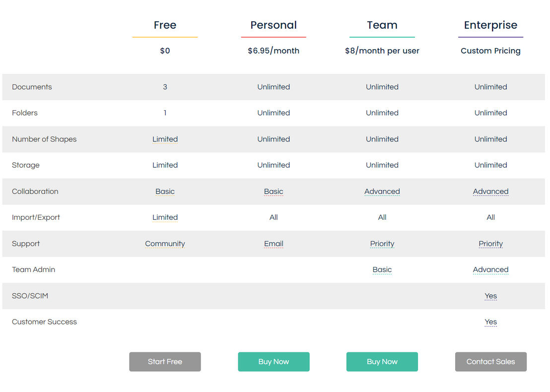Click All import/export under the Personal plan

tap(274, 217)
